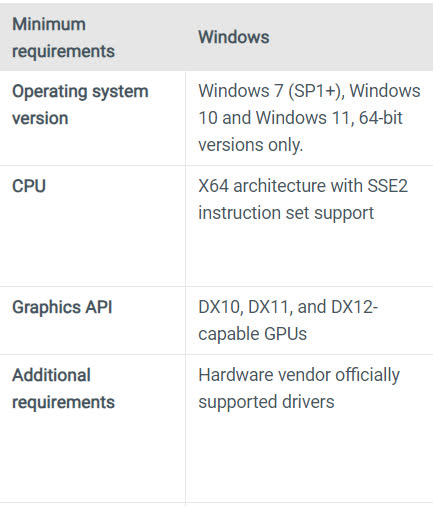This screenshot has height=506, width=433.
Task: Click the word requirements under Additional
Action: point(63,403)
